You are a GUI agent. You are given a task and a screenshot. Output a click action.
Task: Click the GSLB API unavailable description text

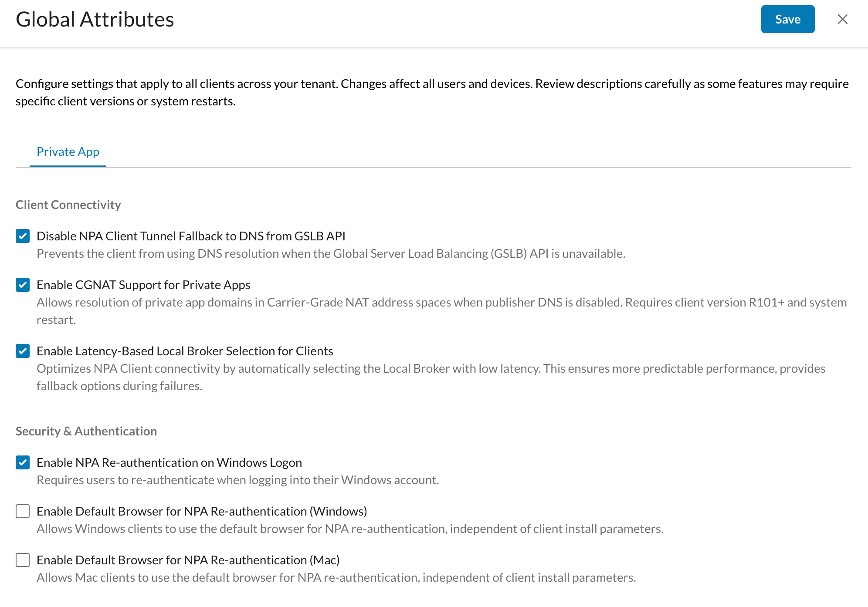click(x=331, y=253)
